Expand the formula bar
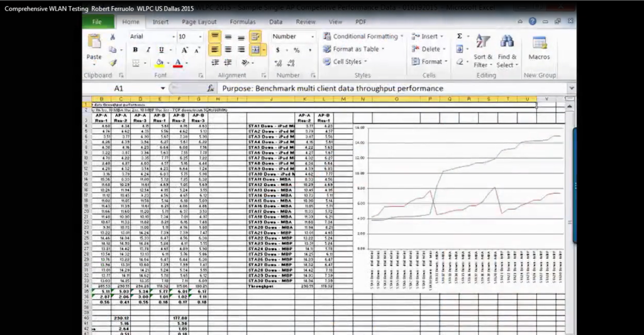This screenshot has height=335, width=644. (571, 88)
